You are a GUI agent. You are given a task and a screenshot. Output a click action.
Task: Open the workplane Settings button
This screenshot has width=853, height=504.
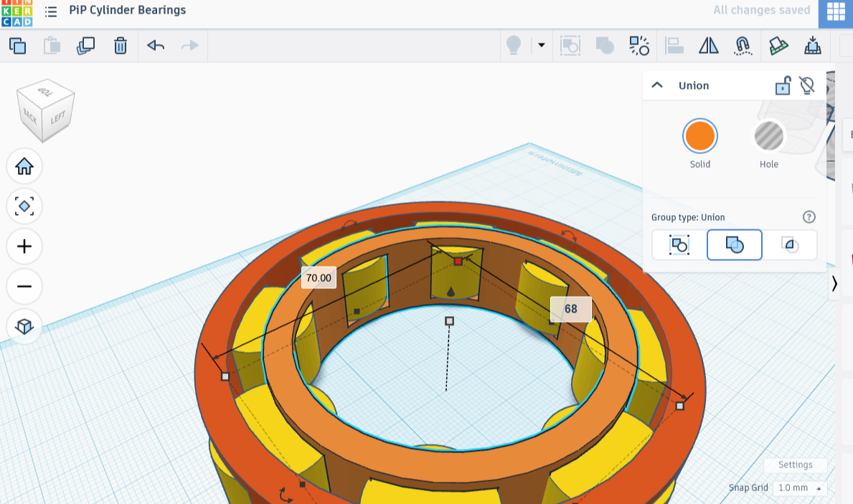[796, 465]
